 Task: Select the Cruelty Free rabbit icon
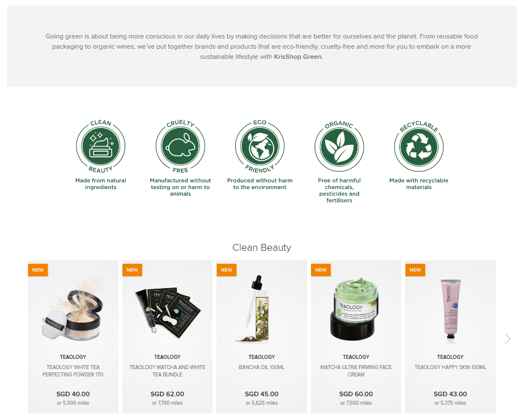[x=180, y=146]
